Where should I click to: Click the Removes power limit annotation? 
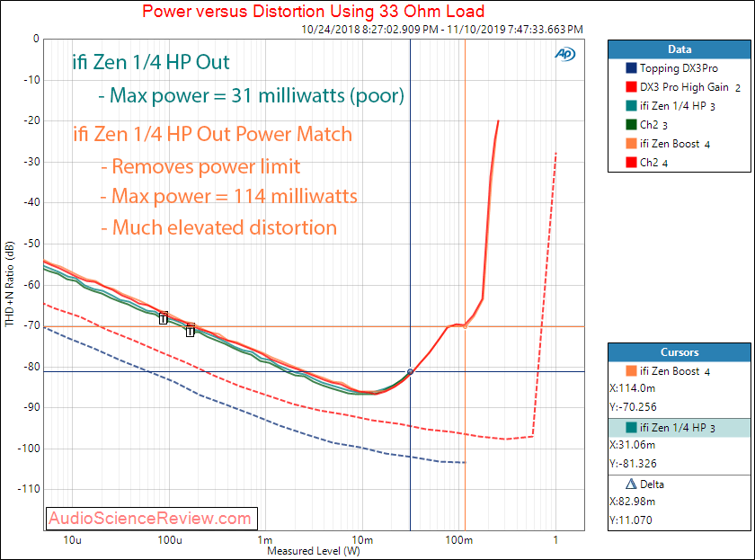tap(200, 166)
